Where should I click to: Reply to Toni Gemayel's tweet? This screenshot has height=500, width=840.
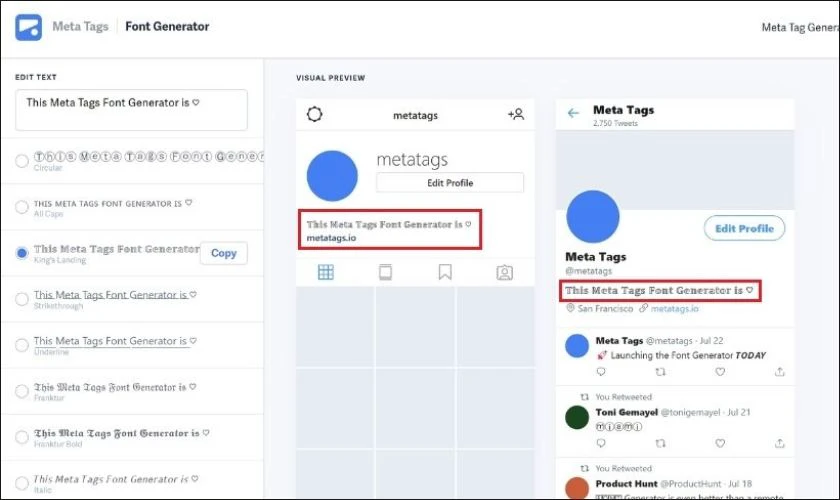pyautogui.click(x=601, y=443)
